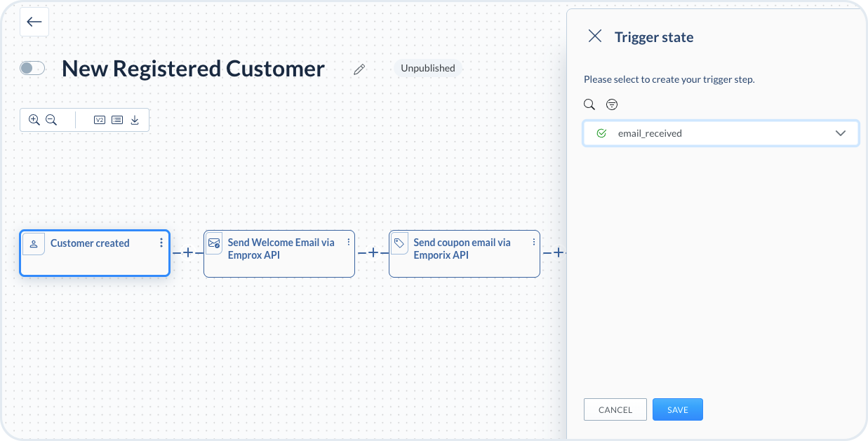The image size is (868, 441).
Task: Zoom out of the workflow canvas
Action: tap(51, 120)
